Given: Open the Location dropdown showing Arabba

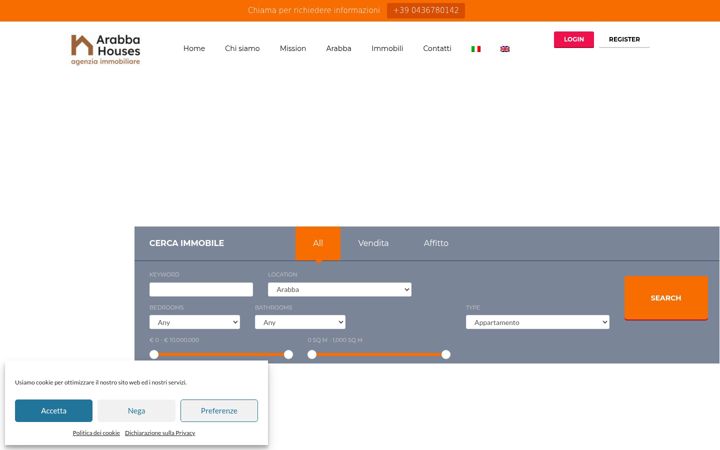Looking at the screenshot, I should pyautogui.click(x=339, y=289).
